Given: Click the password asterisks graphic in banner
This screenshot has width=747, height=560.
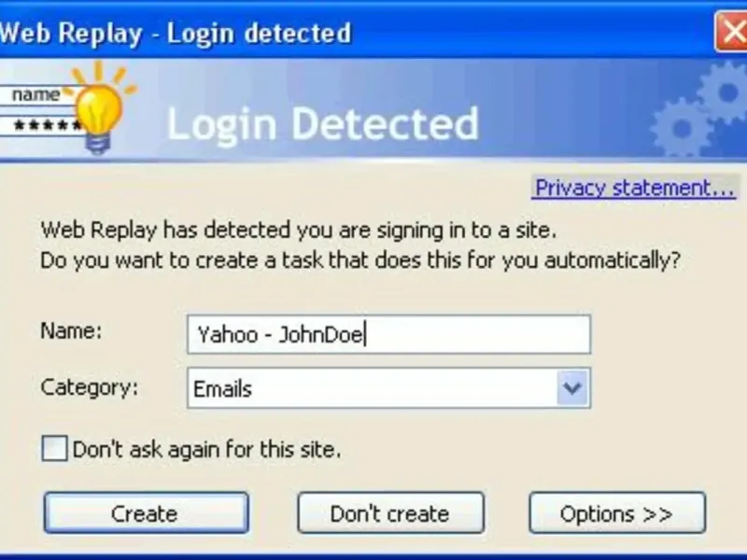Looking at the screenshot, I should click(42, 126).
